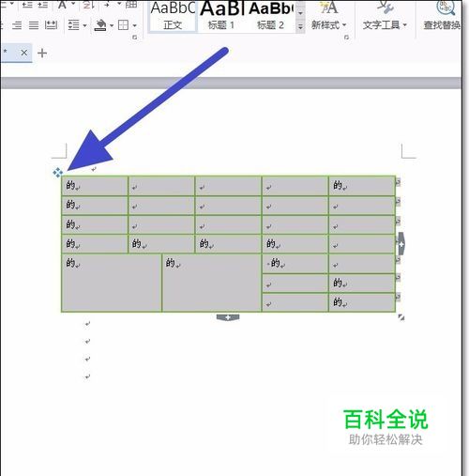
Task: Click the 文字工具 wrench icon
Action: point(386,8)
